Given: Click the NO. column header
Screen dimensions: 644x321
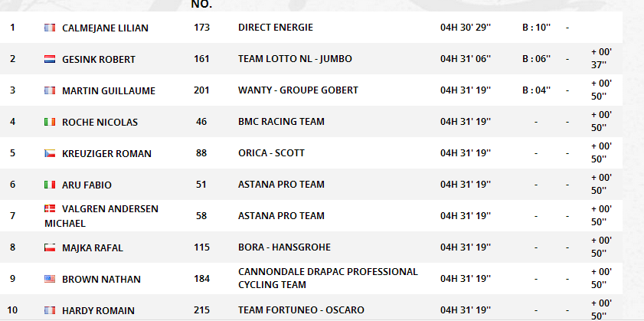Looking at the screenshot, I should click(x=201, y=5).
